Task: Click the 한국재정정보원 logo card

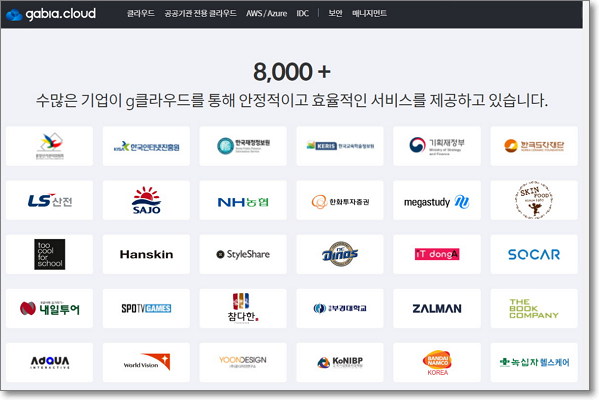Action: (x=243, y=146)
